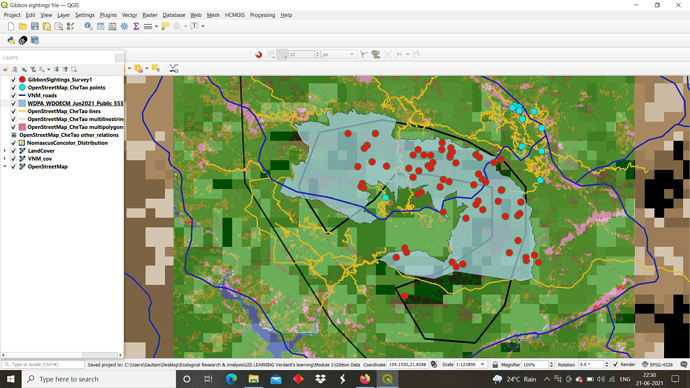Uncheck the VNM_roads layer checkbox
The width and height of the screenshot is (690, 388).
13,95
